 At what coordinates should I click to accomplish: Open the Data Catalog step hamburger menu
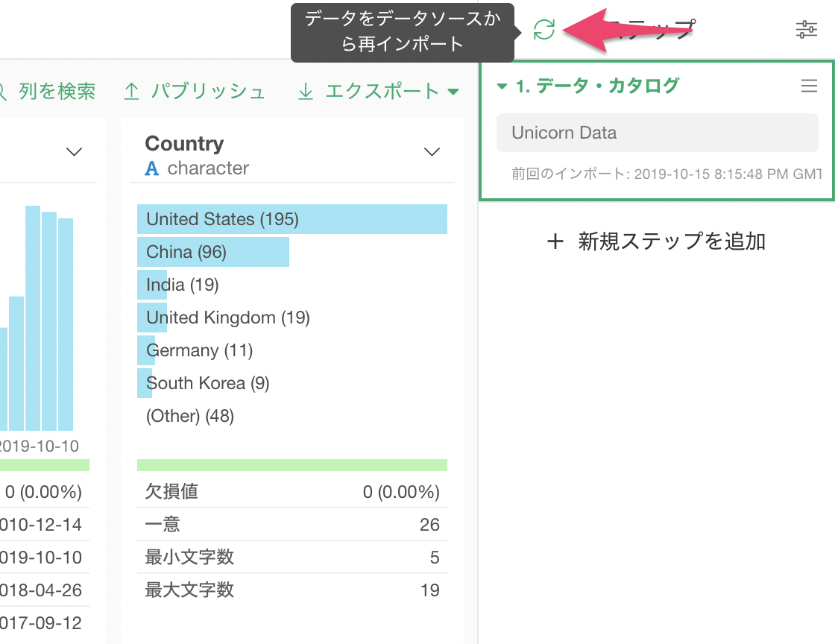(809, 86)
